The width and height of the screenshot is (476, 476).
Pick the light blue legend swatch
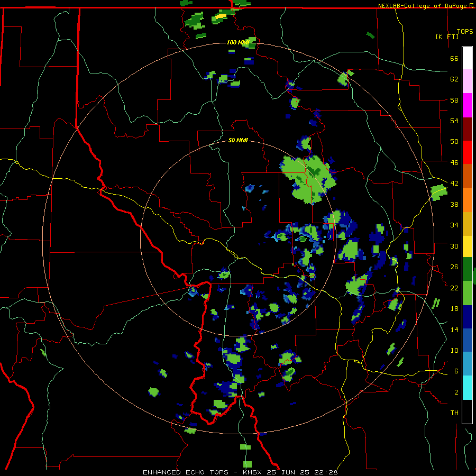pos(467,364)
